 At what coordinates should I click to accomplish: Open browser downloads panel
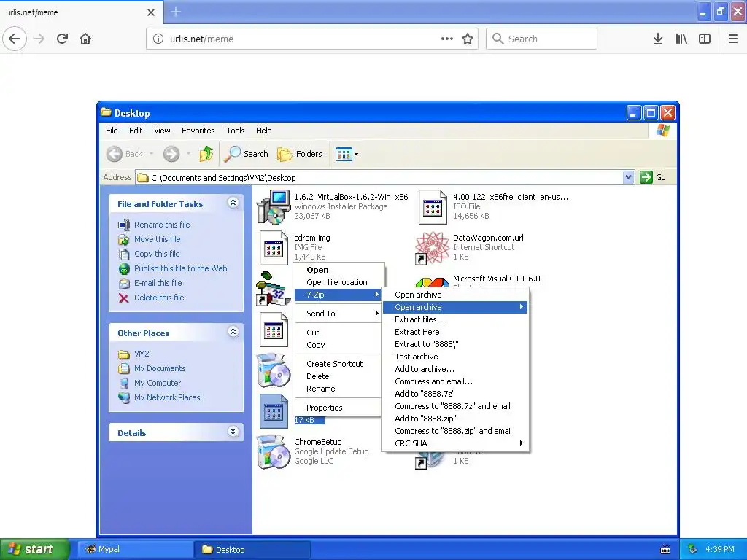point(658,39)
